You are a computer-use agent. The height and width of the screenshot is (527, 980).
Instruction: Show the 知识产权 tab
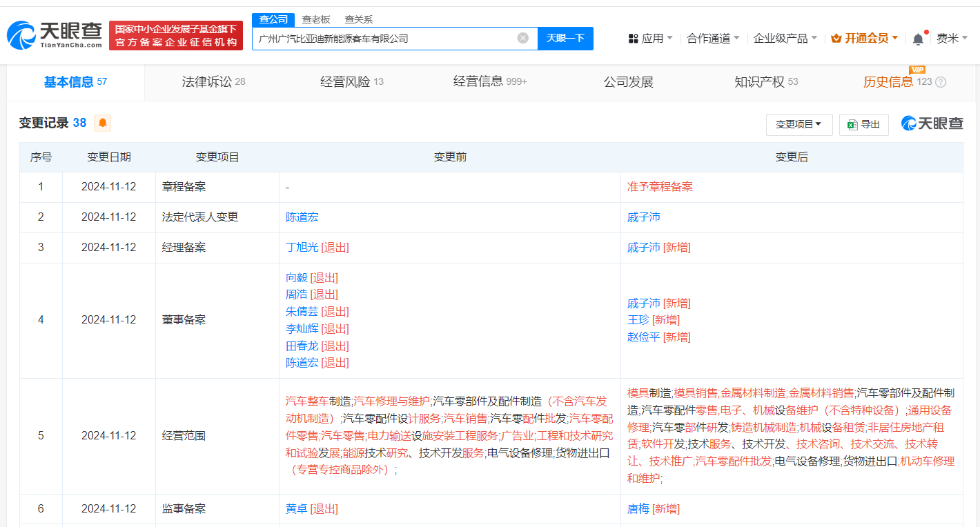pos(766,82)
